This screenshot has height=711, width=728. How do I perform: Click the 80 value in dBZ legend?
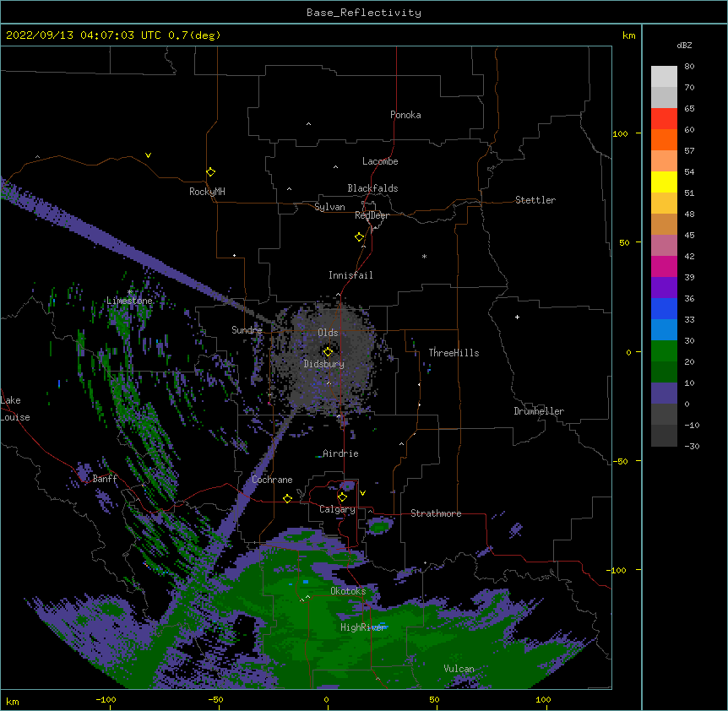pyautogui.click(x=689, y=67)
